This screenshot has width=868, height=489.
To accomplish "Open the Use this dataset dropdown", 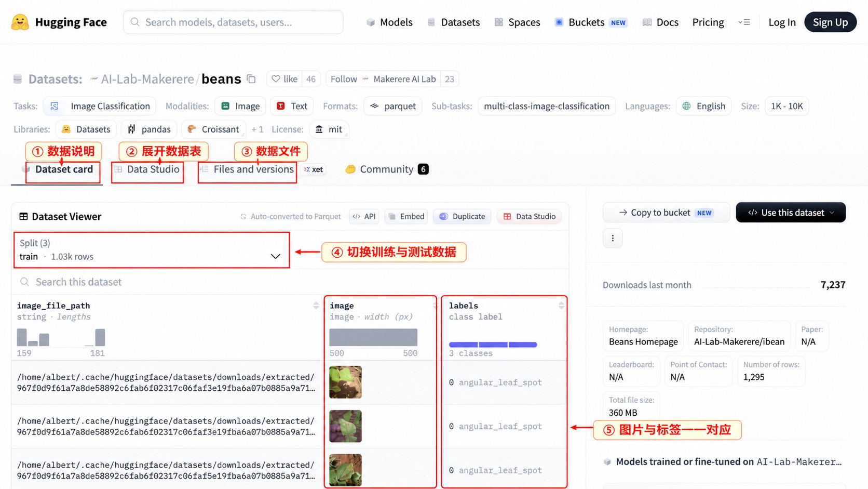I will tap(791, 213).
